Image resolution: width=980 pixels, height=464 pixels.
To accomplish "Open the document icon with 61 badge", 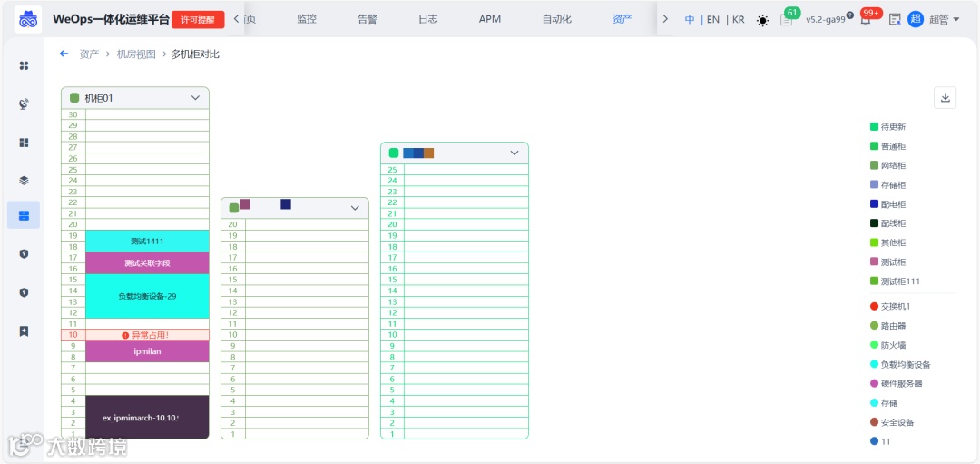I will 786,20.
